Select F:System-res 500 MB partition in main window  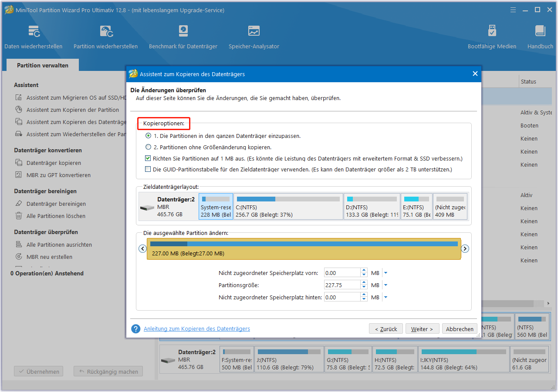tap(237, 359)
